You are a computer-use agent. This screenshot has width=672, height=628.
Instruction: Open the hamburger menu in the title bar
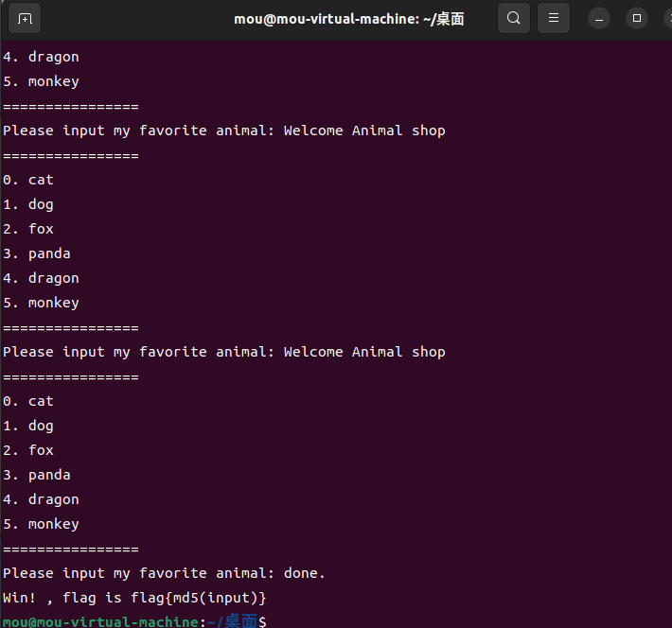(x=554, y=18)
